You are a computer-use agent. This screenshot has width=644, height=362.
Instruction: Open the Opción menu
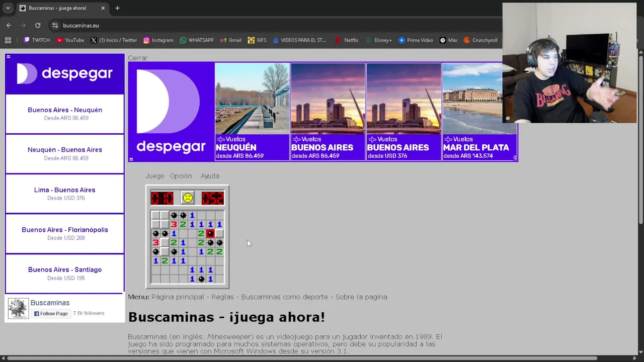(181, 176)
